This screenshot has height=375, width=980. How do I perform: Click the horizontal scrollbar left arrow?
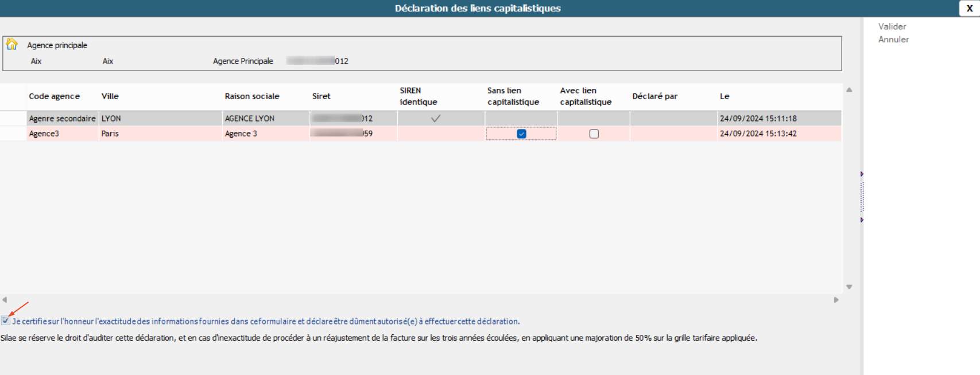coord(5,299)
